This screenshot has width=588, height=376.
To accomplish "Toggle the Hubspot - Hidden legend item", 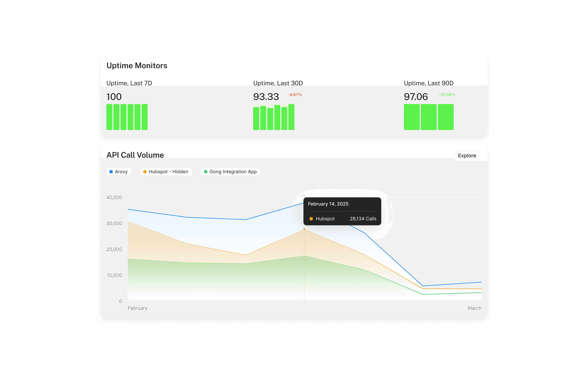I will click(166, 172).
